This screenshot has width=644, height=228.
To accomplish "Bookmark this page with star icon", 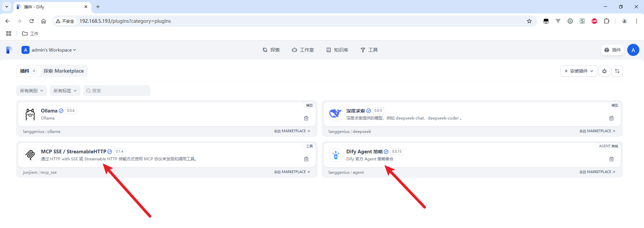I will 529,21.
